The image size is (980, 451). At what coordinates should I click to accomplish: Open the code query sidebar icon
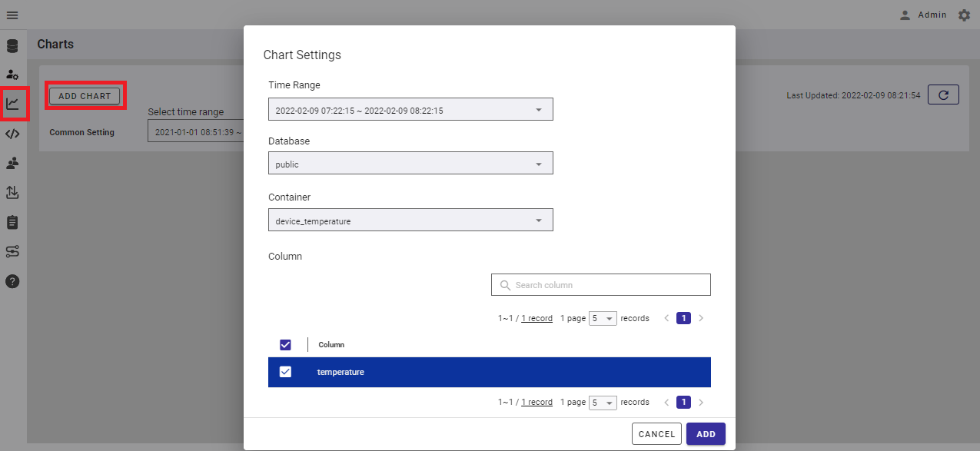pos(12,134)
